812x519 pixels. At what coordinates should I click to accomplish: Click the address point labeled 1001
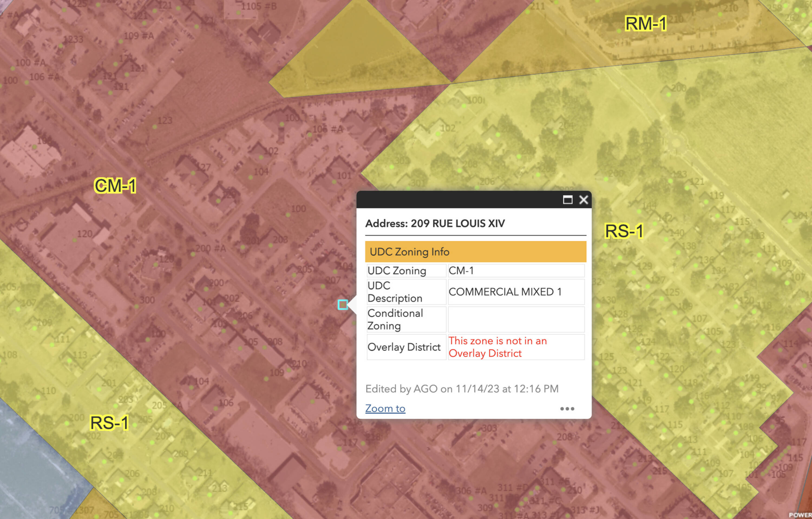[x=464, y=106]
